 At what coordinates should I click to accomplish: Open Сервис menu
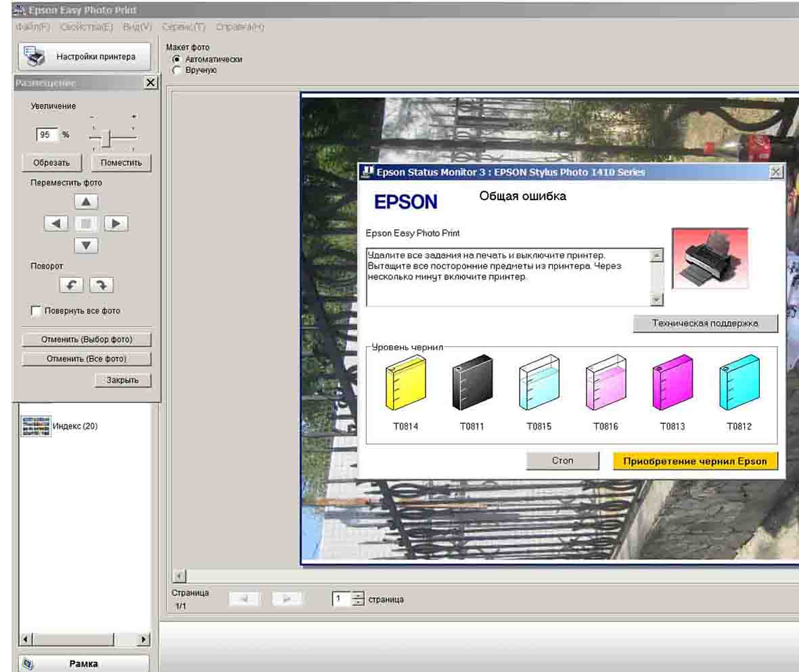click(x=183, y=27)
